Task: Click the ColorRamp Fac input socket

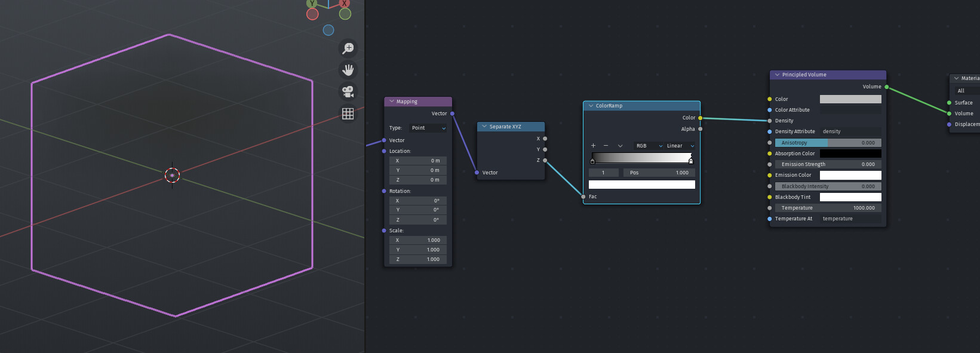Action: [x=583, y=197]
